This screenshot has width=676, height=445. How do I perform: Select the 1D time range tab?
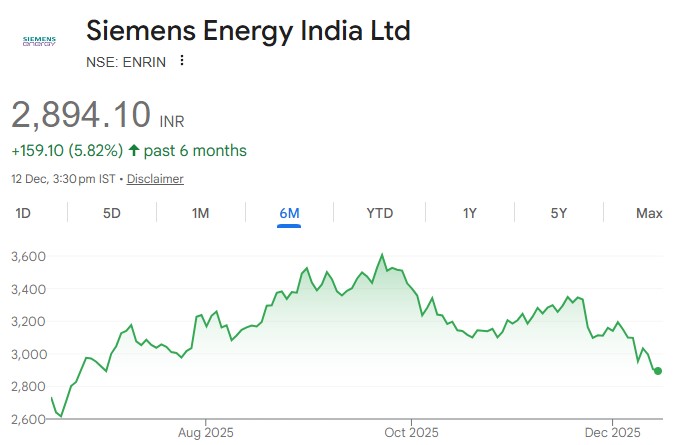(22, 213)
